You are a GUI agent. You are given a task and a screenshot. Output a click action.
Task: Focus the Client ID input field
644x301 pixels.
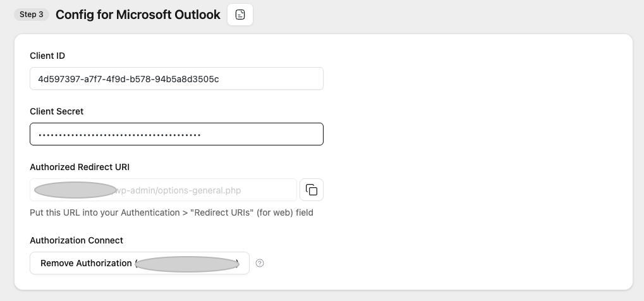(x=176, y=79)
